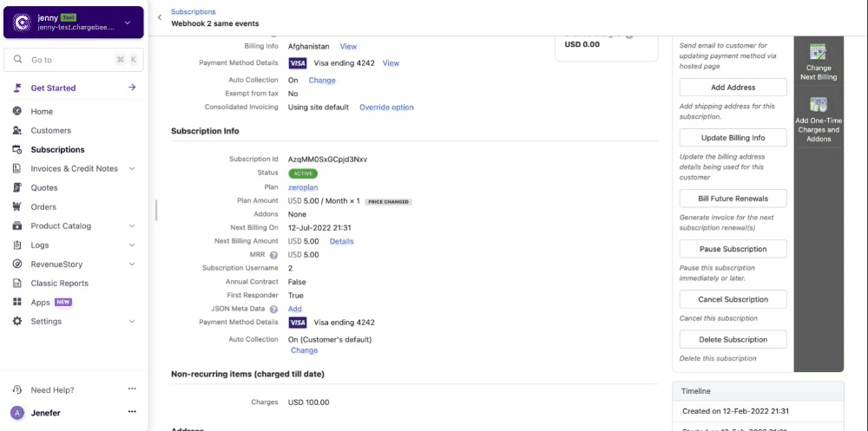
Task: Expand the Settings menu
Action: pyautogui.click(x=132, y=322)
